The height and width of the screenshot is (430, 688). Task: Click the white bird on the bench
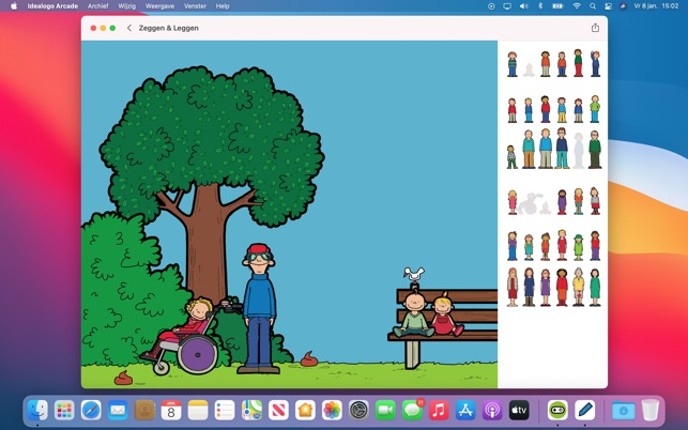(414, 274)
